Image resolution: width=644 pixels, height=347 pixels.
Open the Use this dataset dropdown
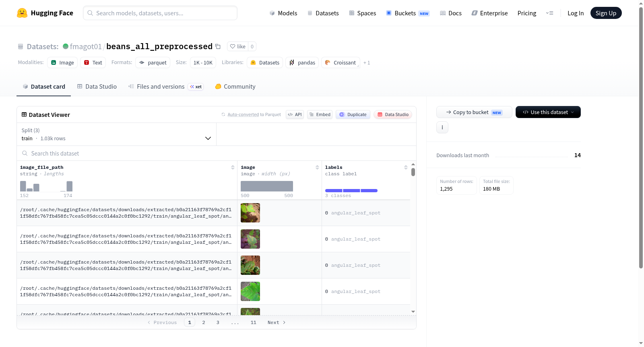click(548, 112)
